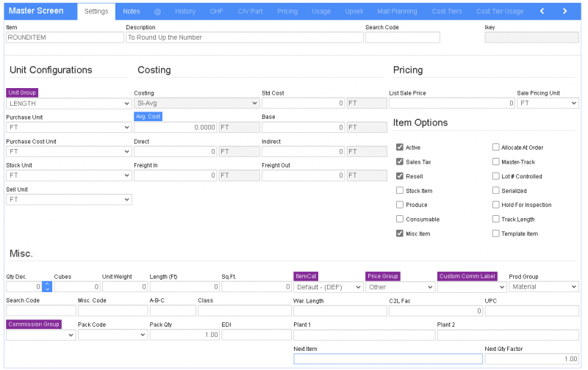Switch to the Notes tab
This screenshot has height=370, width=588.
132,11
